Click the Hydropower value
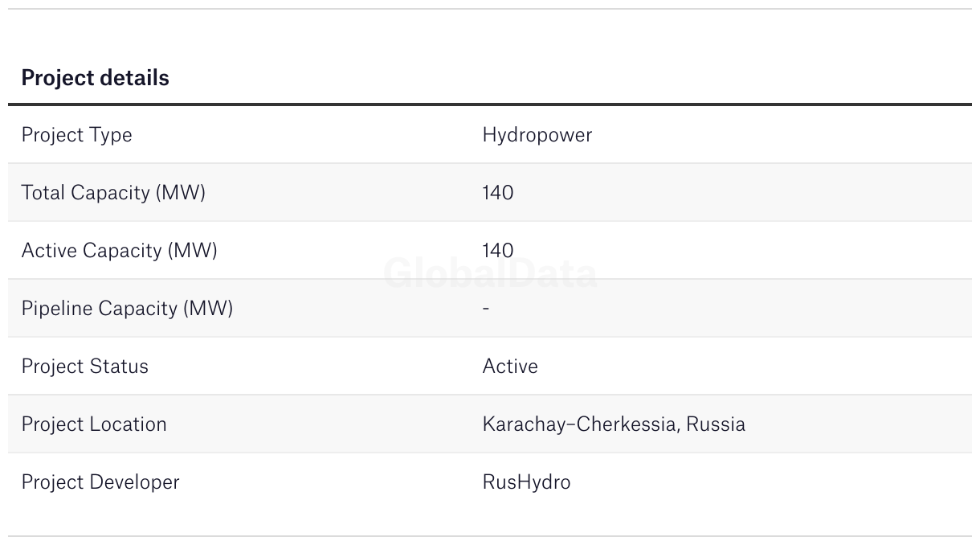This screenshot has width=980, height=545. point(537,135)
